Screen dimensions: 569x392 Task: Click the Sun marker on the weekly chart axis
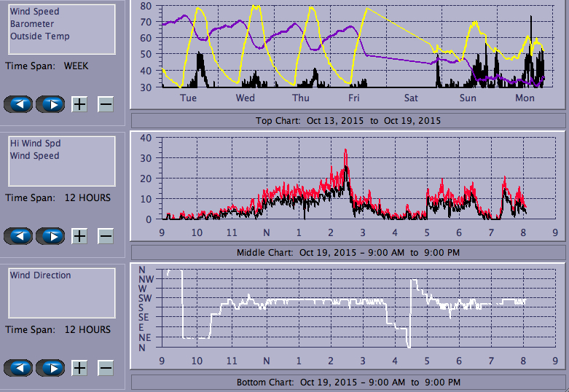(468, 98)
